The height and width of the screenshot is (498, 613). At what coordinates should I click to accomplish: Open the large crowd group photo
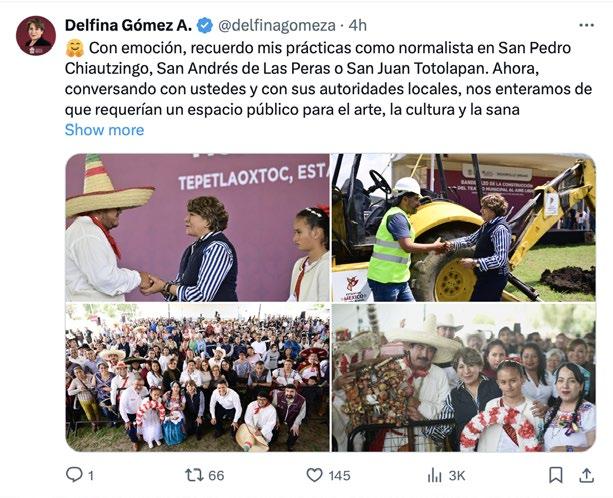click(197, 378)
